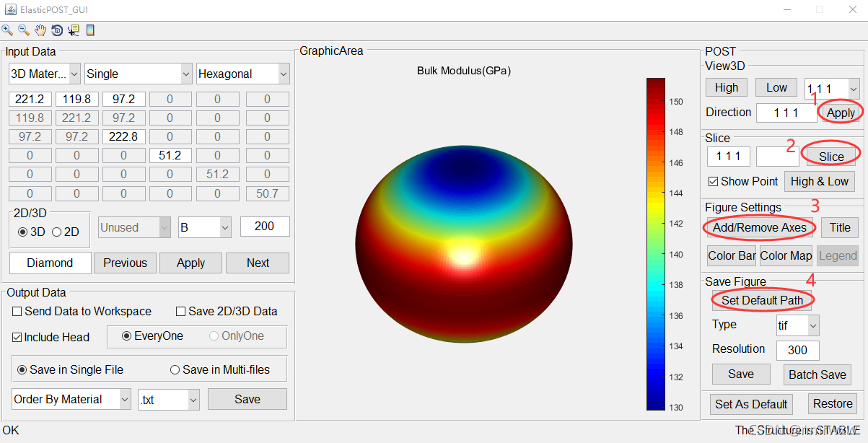Select the Zoom In magnifier tool
The image size is (868, 443).
pyautogui.click(x=7, y=30)
